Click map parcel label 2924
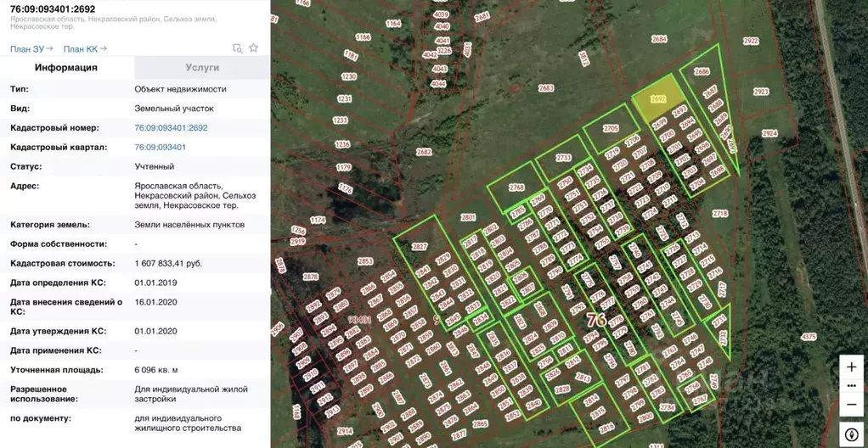Screen dimensions: 868x448 769,133
